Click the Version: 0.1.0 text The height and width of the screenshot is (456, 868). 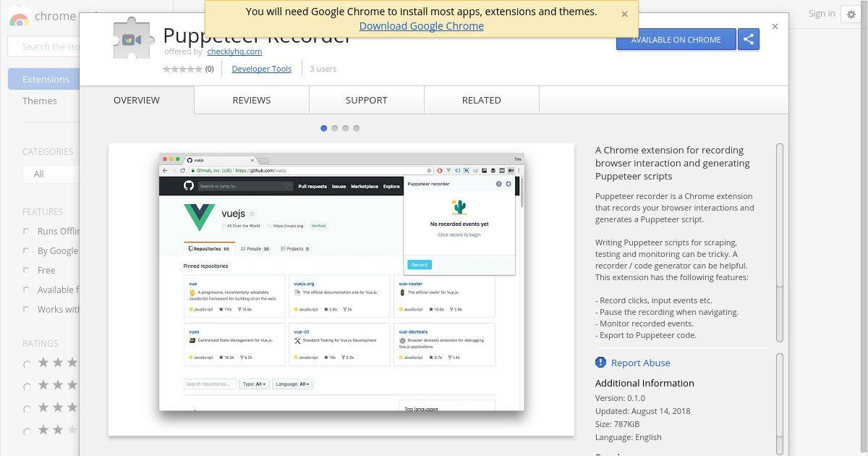click(620, 398)
